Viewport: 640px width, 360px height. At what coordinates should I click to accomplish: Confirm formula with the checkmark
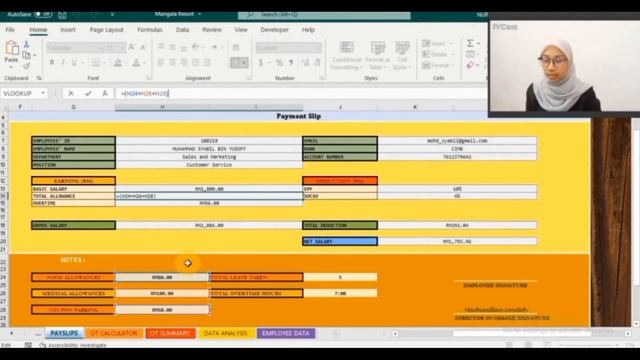88,93
